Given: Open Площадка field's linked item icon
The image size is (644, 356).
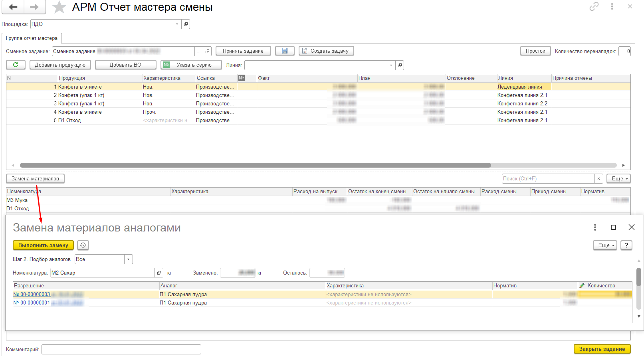Looking at the screenshot, I should pos(186,24).
